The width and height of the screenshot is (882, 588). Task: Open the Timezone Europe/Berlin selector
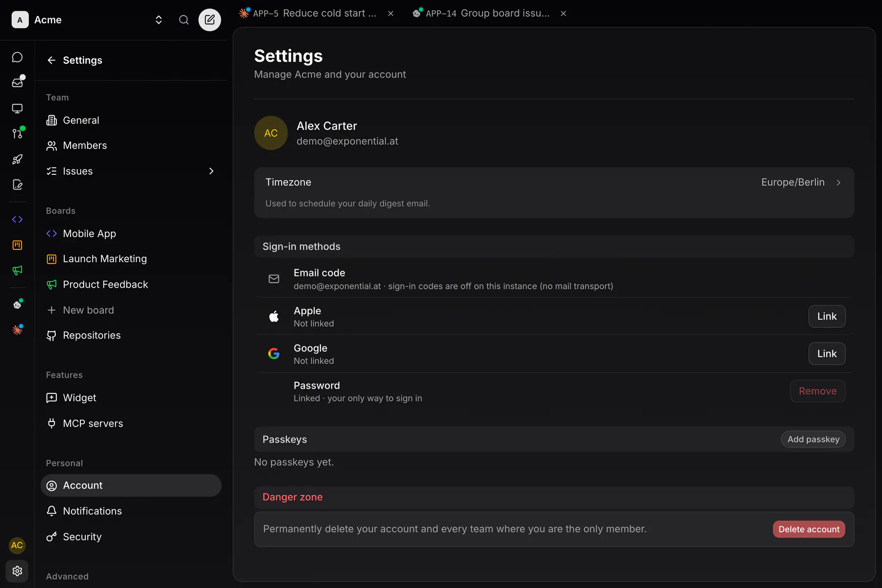[x=554, y=193]
